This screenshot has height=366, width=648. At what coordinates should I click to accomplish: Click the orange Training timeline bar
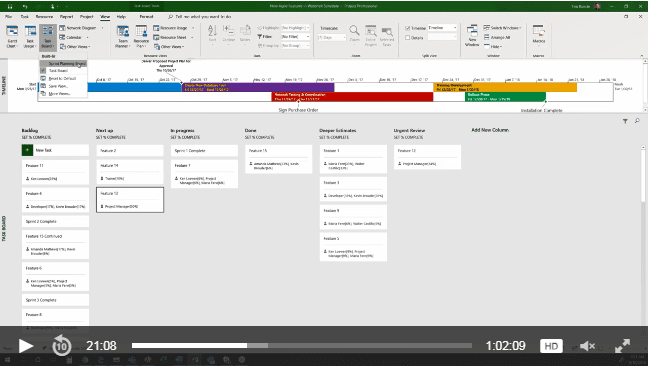coord(505,87)
